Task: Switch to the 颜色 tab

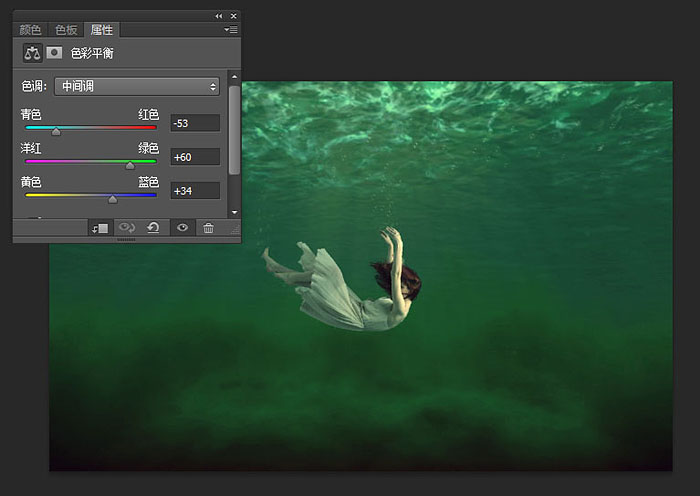Action: [30, 30]
